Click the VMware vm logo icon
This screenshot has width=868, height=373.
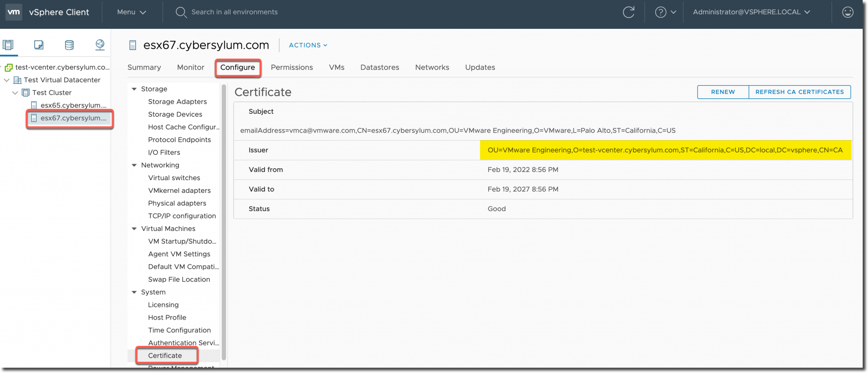point(14,12)
